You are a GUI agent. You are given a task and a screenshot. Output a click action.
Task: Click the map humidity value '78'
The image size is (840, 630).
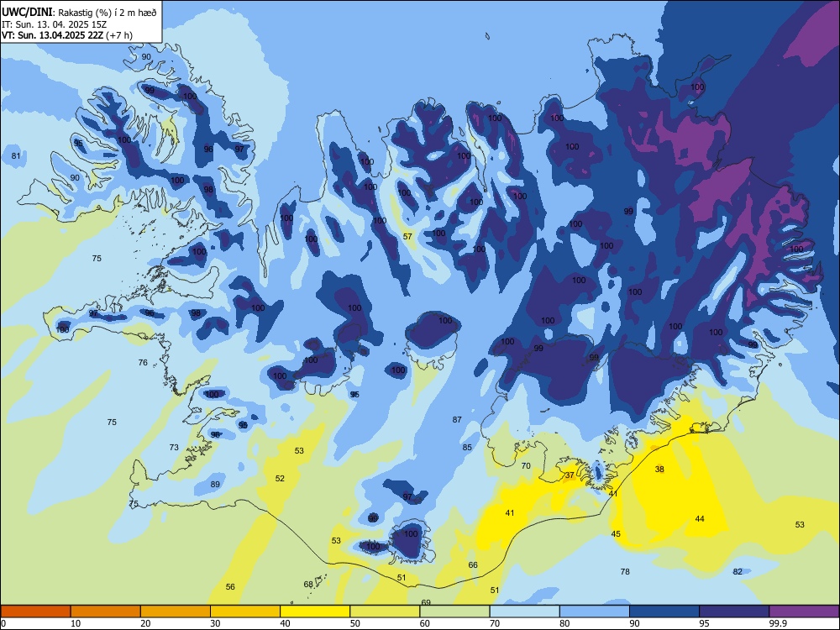[x=625, y=571]
